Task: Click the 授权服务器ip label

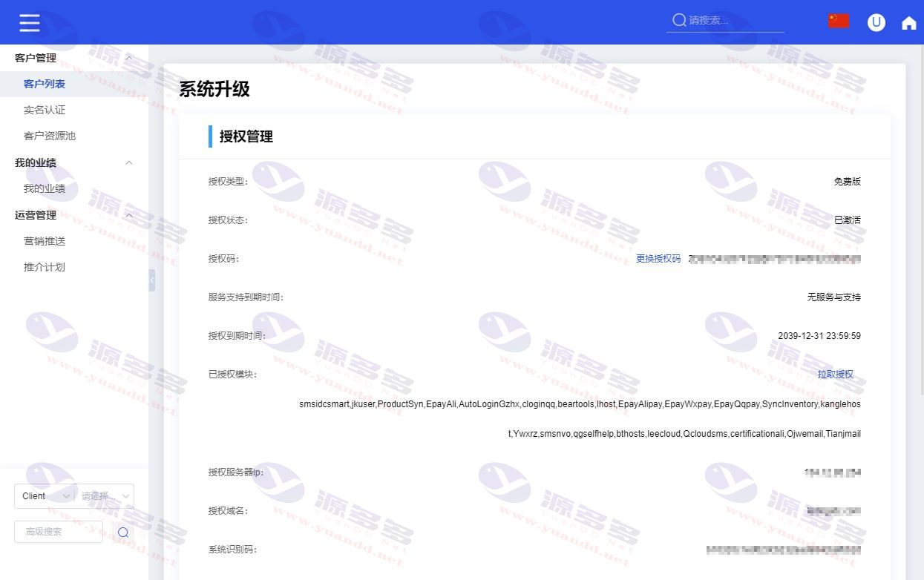Action: (237, 472)
